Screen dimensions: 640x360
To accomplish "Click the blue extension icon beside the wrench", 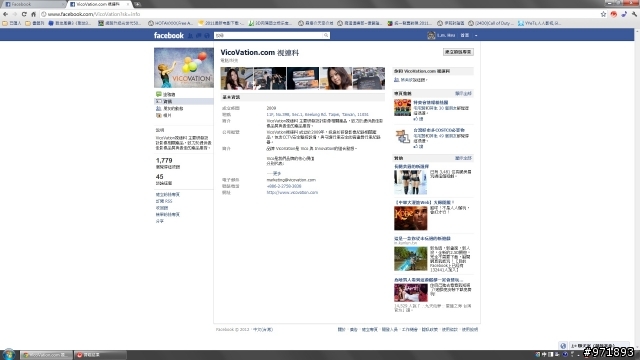I will pos(624,14).
